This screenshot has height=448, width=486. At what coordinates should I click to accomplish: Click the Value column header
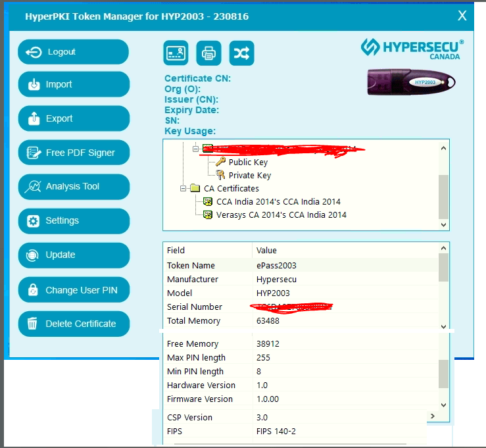click(266, 251)
